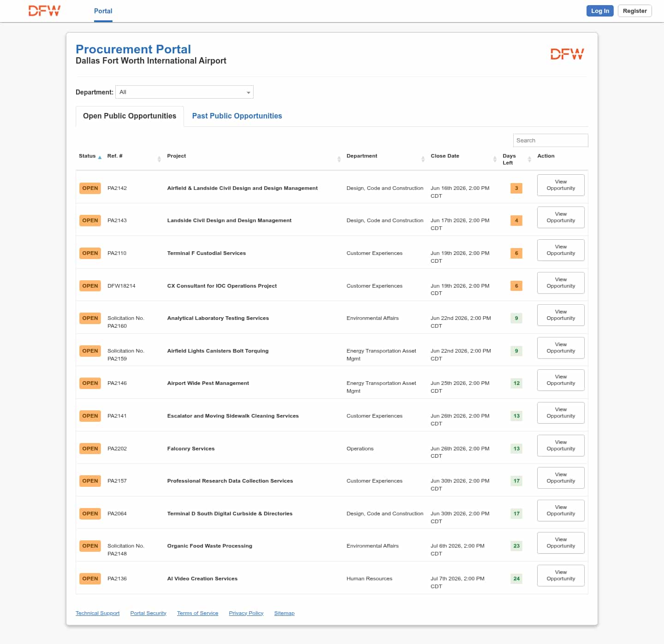Focus the Search input field
664x644 pixels.
[551, 141]
